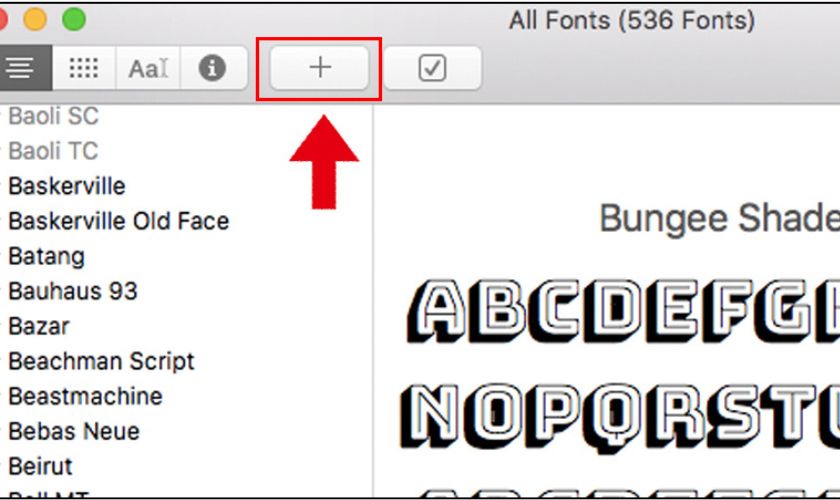Screen dimensions: 840x500
Task: Select the Bebas Neue font
Action: (x=74, y=431)
